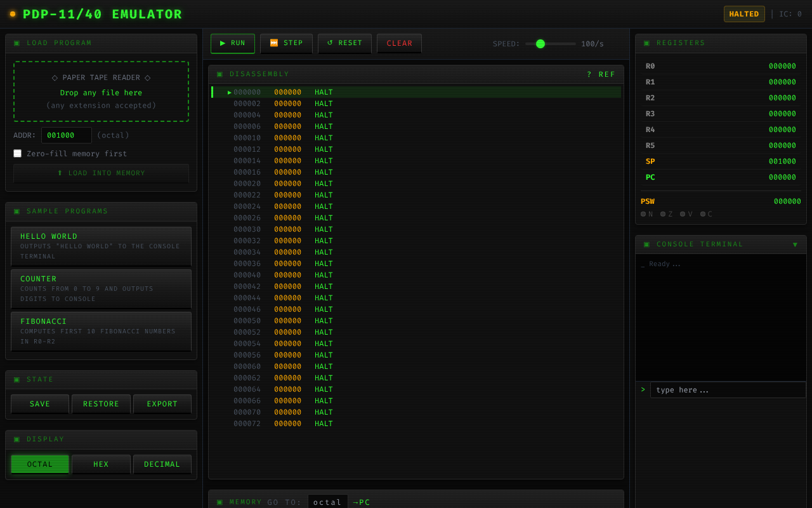Load the Counter sample program
This screenshot has width=812, height=508.
click(101, 289)
